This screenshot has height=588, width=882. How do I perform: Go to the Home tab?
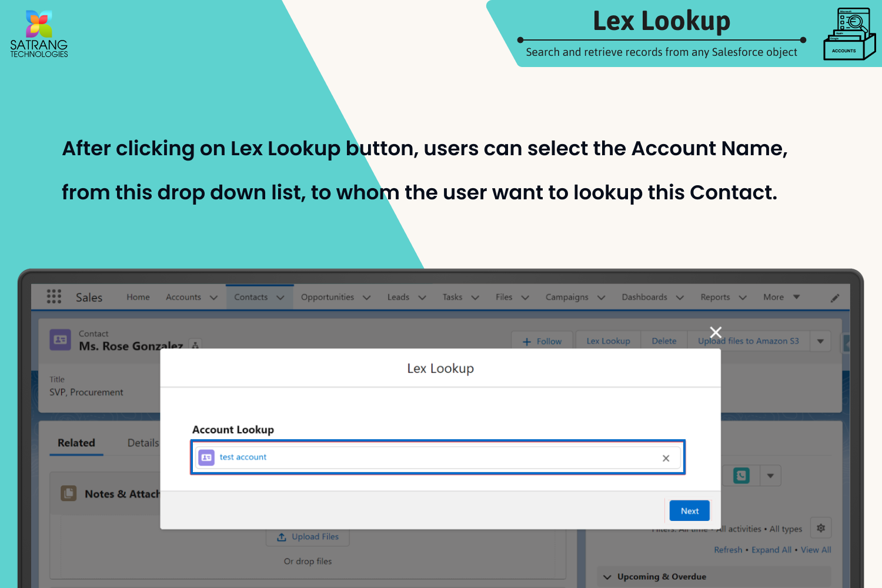138,297
